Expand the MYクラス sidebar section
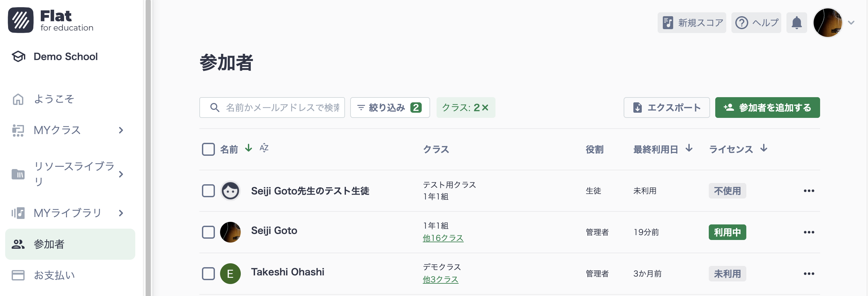Screen dimensions: 868x296 [121, 130]
